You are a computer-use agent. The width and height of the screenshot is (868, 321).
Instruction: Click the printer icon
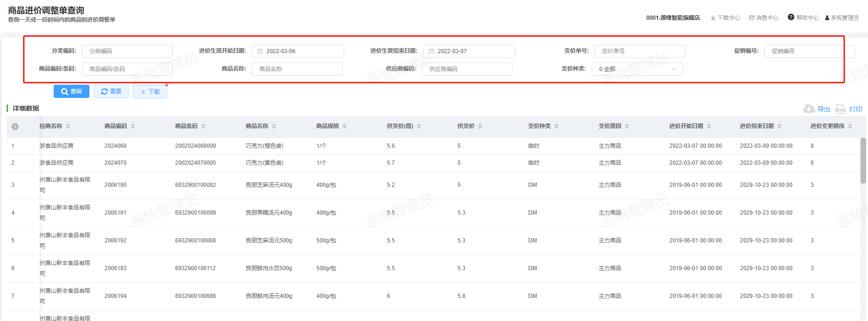tap(840, 109)
